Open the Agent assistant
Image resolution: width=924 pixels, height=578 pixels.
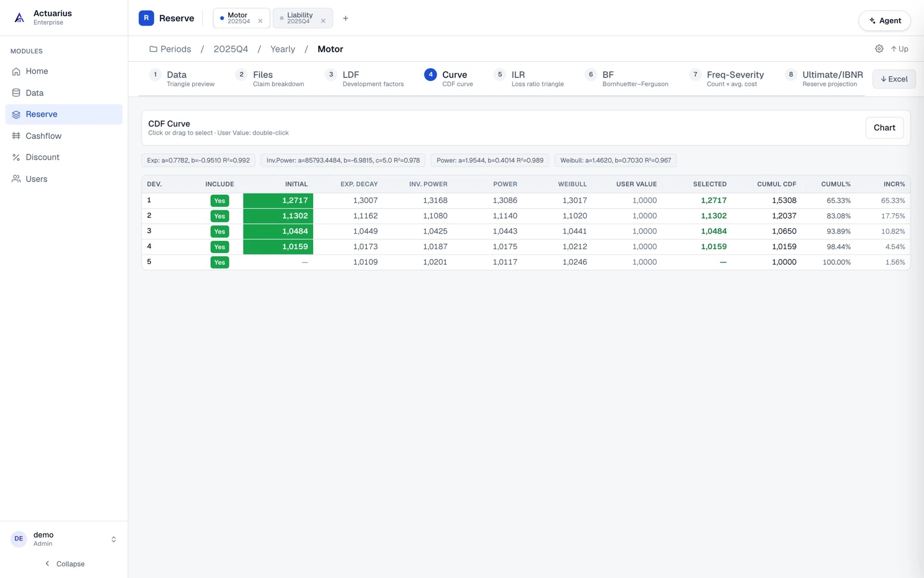885,21
